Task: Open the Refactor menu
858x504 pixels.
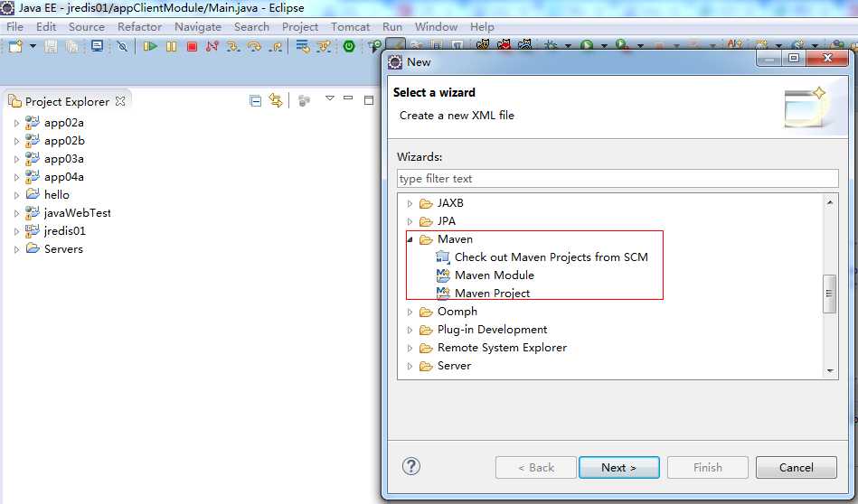Action: click(139, 27)
